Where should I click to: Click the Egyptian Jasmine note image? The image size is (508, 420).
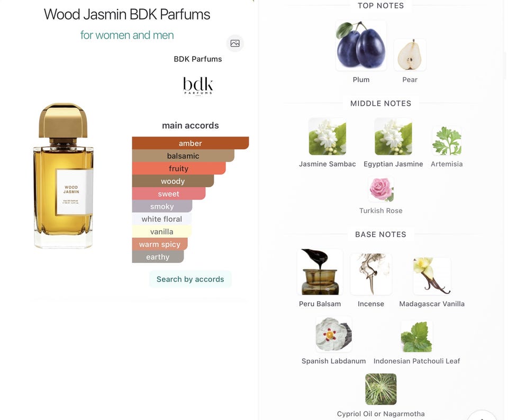pyautogui.click(x=393, y=136)
